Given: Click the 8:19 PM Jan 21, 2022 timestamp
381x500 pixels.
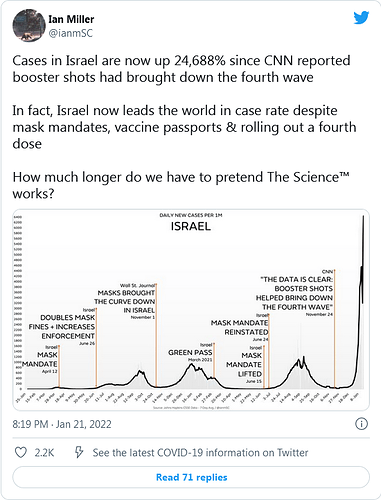Looking at the screenshot, I should (x=62, y=424).
